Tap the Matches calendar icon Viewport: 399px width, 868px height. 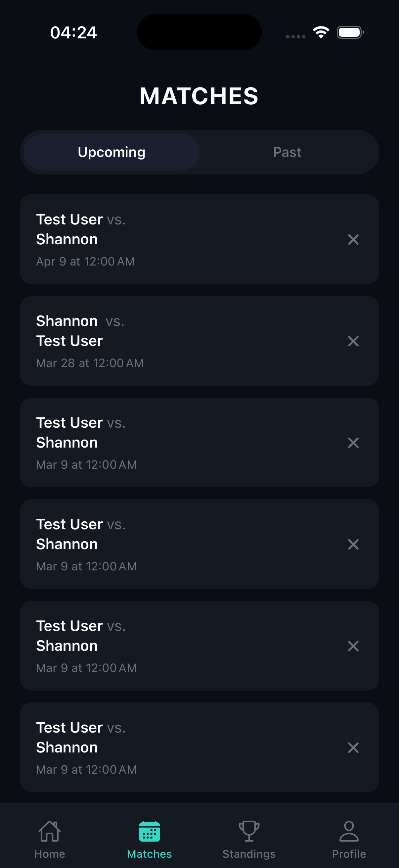[x=150, y=831]
